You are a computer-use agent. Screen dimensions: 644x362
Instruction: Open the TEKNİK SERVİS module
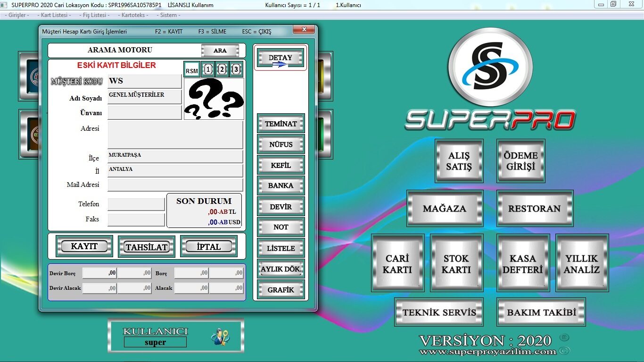click(439, 312)
